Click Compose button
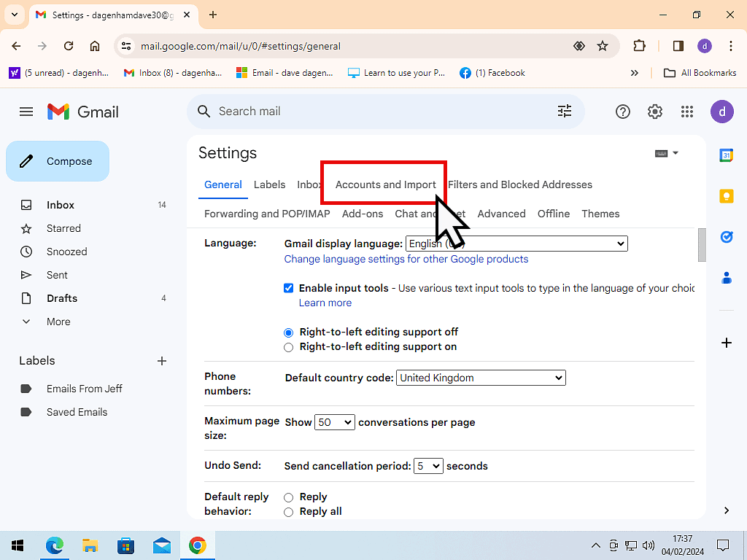This screenshot has height=560, width=747. [x=58, y=161]
